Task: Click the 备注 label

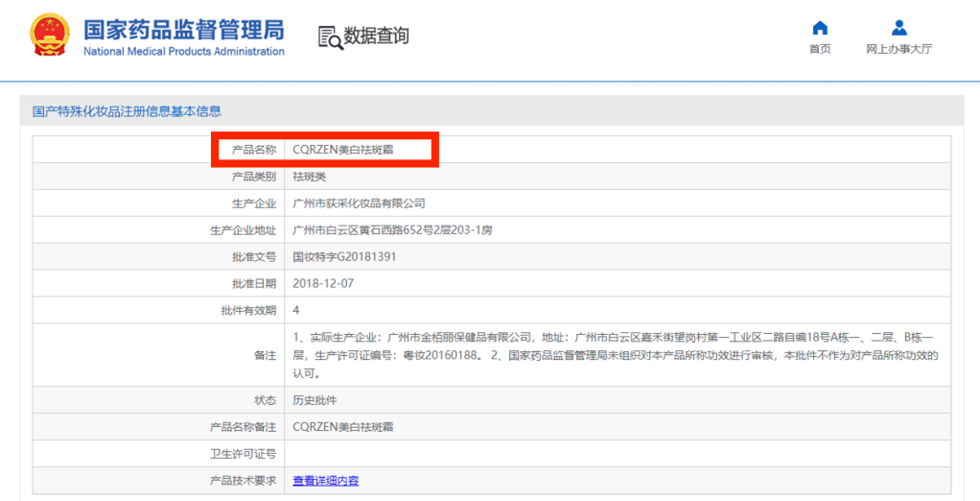Action: 265,355
